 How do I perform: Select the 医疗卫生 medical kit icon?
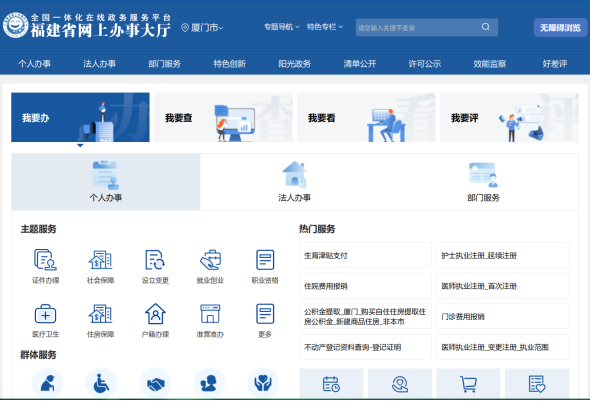tap(45, 314)
